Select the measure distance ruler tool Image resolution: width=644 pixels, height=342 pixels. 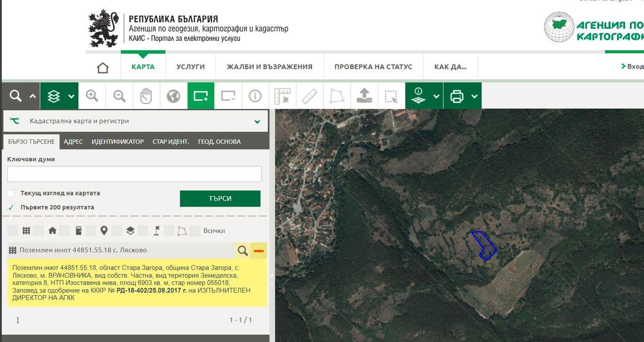pyautogui.click(x=309, y=96)
